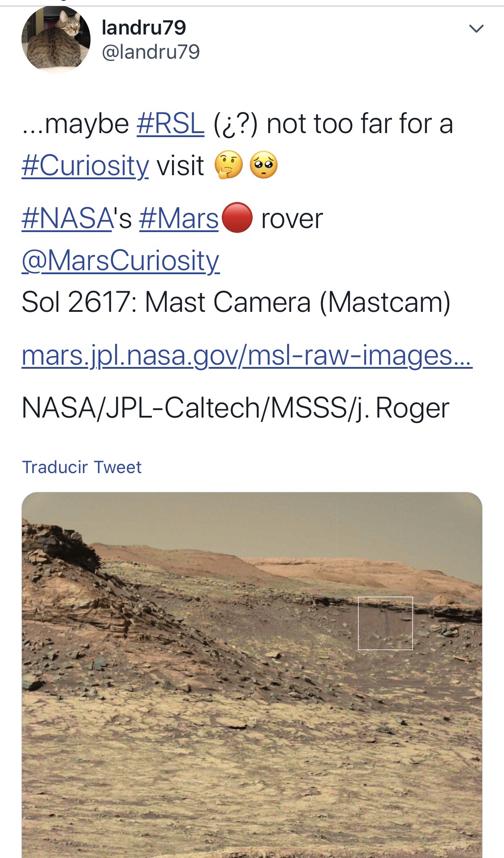This screenshot has height=858, width=504.
Task: Open the mars.jpl.nasa.gov raw images link
Action: click(x=247, y=356)
